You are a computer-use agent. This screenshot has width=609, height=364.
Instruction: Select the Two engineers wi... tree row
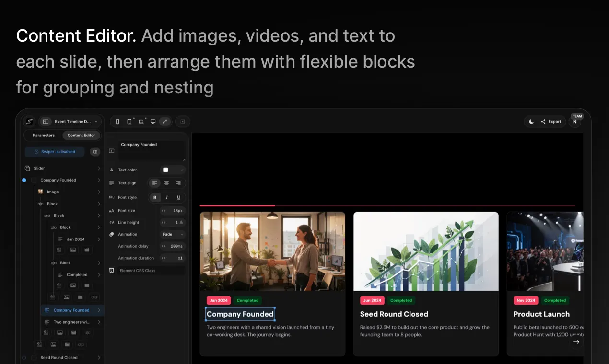coord(72,322)
